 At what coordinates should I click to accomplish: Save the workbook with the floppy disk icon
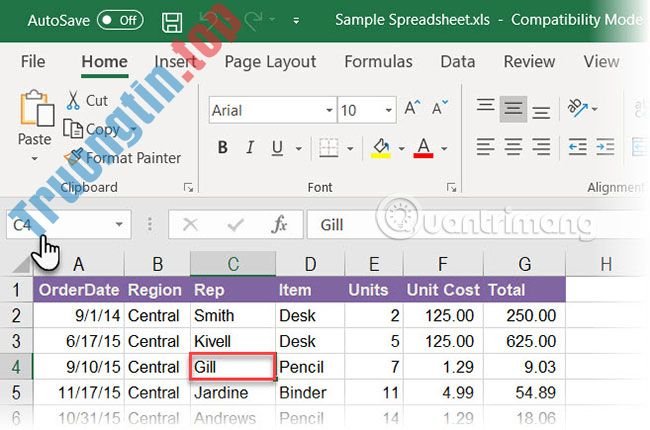[x=172, y=22]
